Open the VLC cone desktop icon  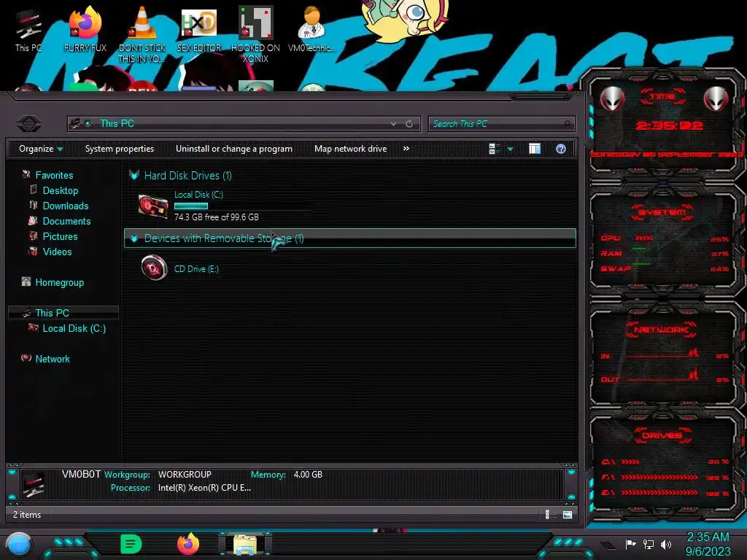(x=142, y=34)
